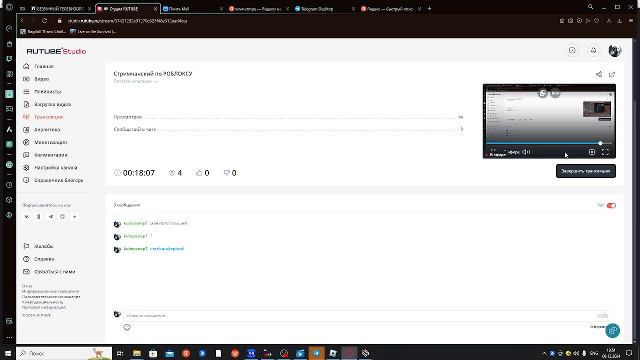Open the Windows Start menu
Image resolution: width=640 pixels, height=360 pixels.
[x=8, y=353]
